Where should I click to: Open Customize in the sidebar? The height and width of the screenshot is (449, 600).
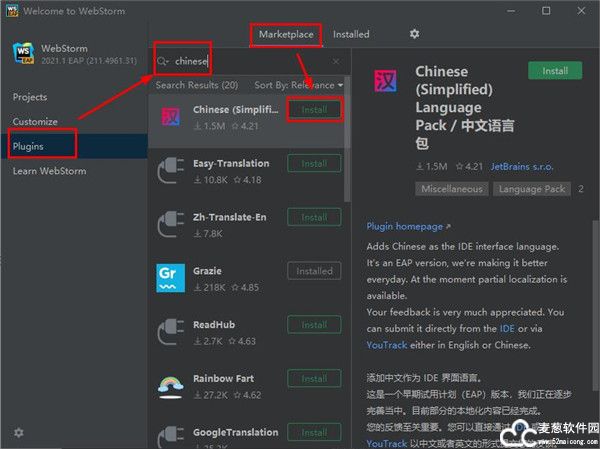tap(35, 122)
